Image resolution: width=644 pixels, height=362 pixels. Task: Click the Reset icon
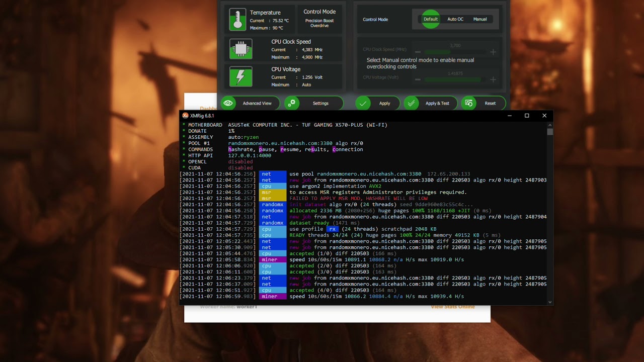pos(469,103)
